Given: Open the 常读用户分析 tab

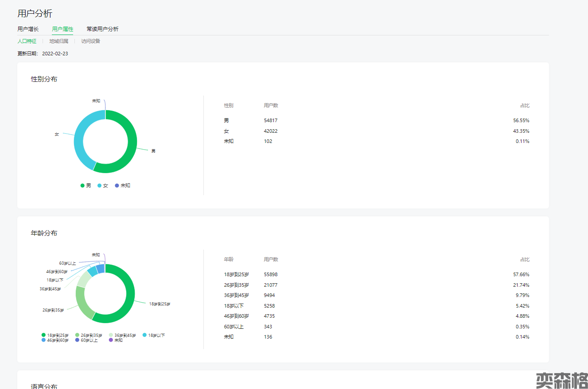Looking at the screenshot, I should 102,29.
